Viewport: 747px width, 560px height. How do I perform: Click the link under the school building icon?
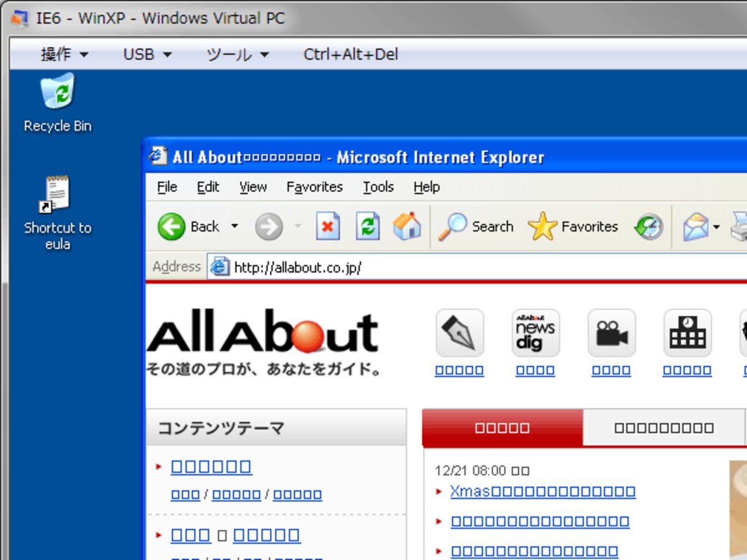687,371
